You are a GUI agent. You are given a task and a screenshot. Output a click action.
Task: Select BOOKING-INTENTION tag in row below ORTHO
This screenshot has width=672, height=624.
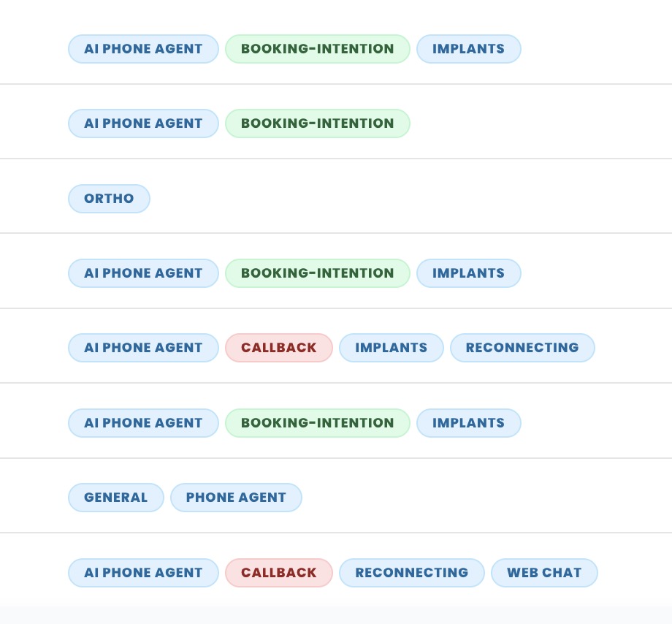(x=317, y=273)
